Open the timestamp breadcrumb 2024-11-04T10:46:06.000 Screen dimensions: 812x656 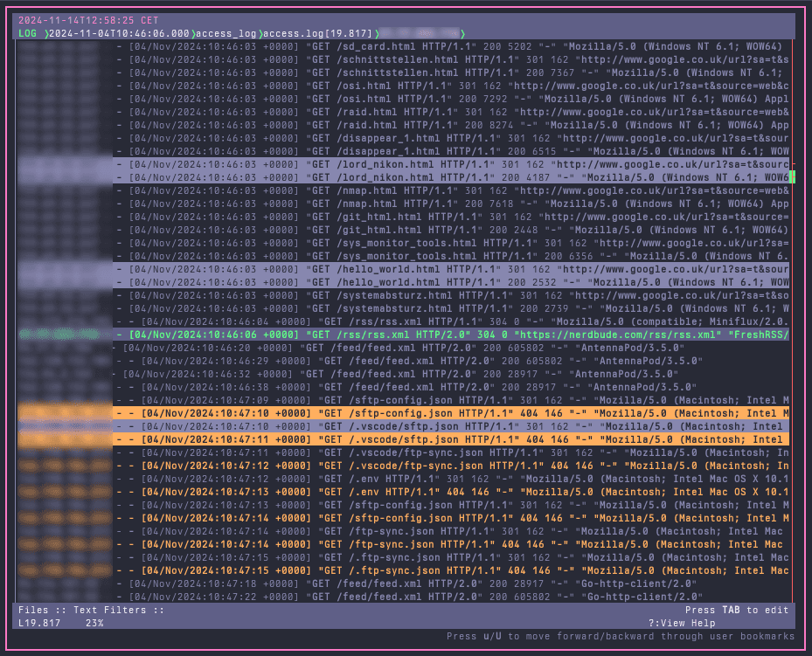pos(117,33)
